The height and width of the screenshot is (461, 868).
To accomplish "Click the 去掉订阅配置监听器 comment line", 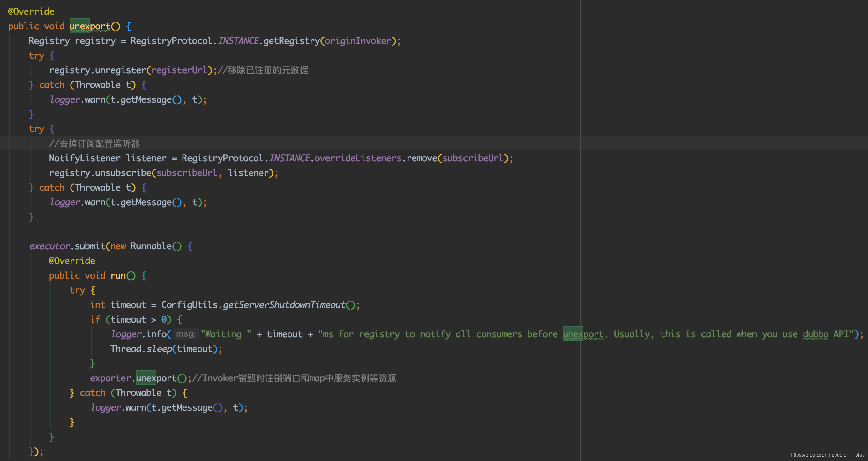I will (x=94, y=144).
